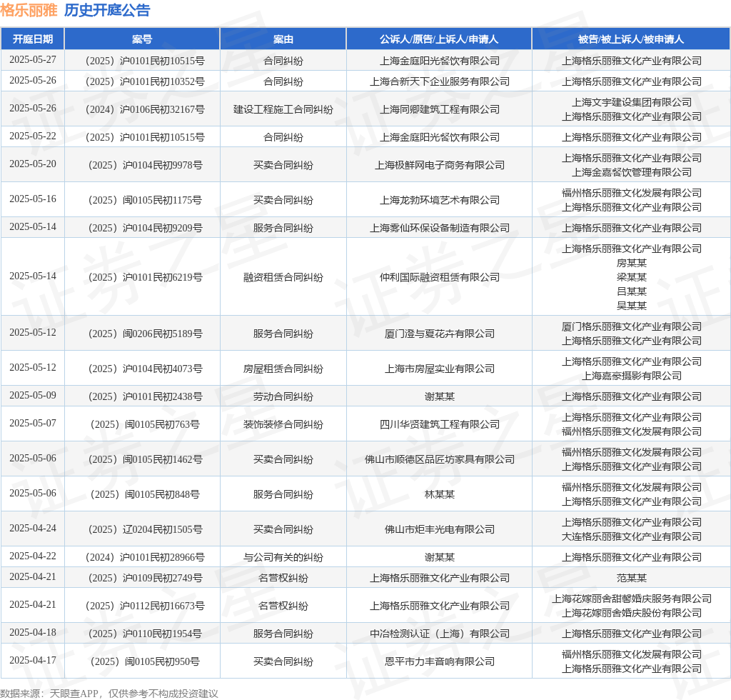Image resolution: width=731 pixels, height=700 pixels.
Task: Click plaintiff 上海合新天下企业服务有限公司
Action: click(x=440, y=81)
